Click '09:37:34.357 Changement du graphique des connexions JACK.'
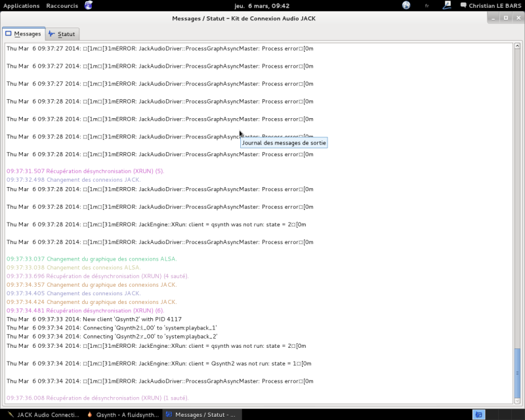 pyautogui.click(x=92, y=285)
